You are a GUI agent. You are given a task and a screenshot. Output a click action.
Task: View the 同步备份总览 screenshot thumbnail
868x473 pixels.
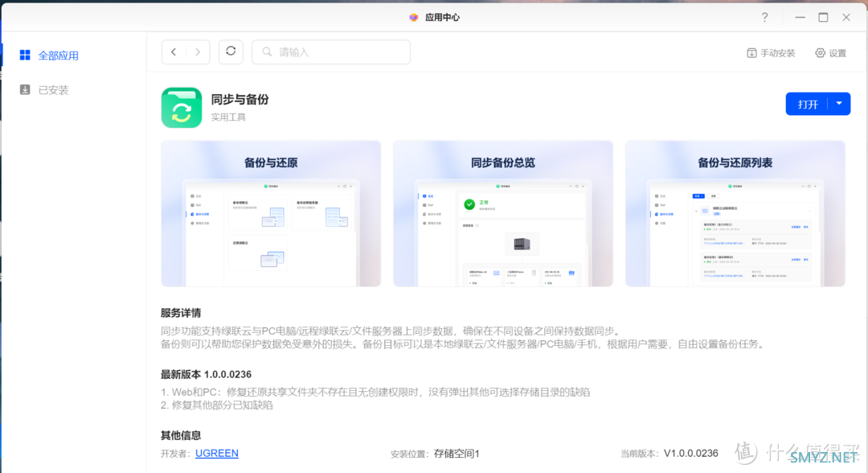click(502, 213)
